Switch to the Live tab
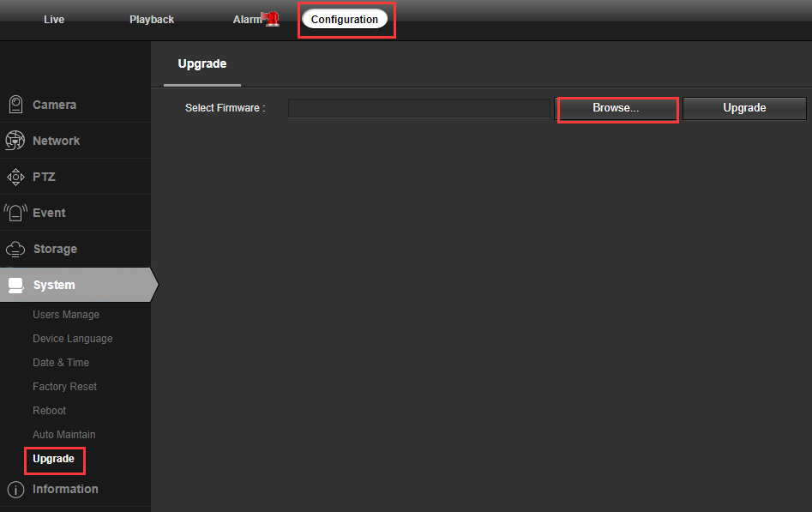This screenshot has height=512, width=812. [54, 20]
